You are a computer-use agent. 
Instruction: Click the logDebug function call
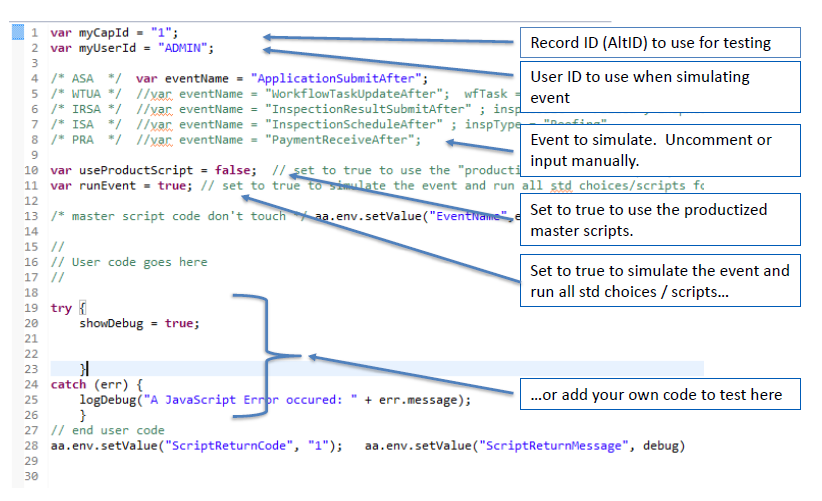coord(107,400)
